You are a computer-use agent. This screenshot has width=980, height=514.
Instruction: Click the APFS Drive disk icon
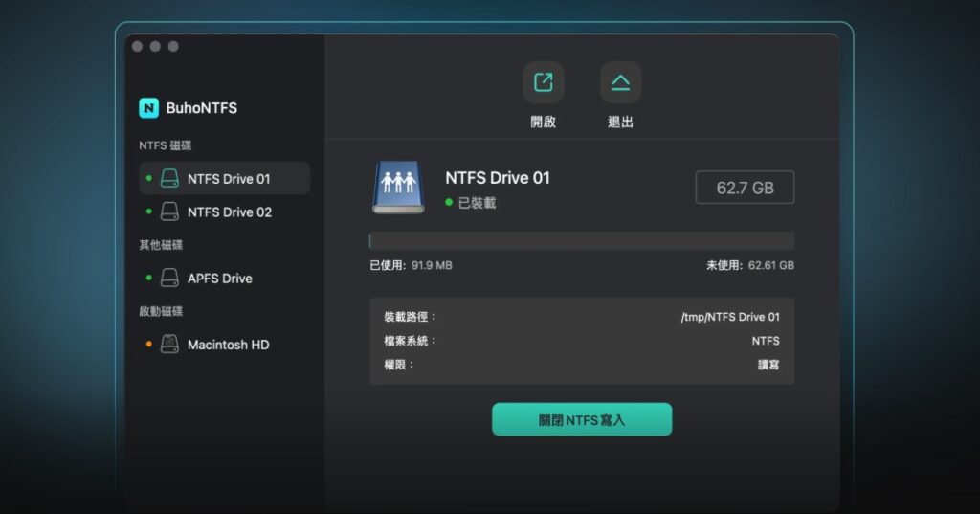tap(169, 279)
